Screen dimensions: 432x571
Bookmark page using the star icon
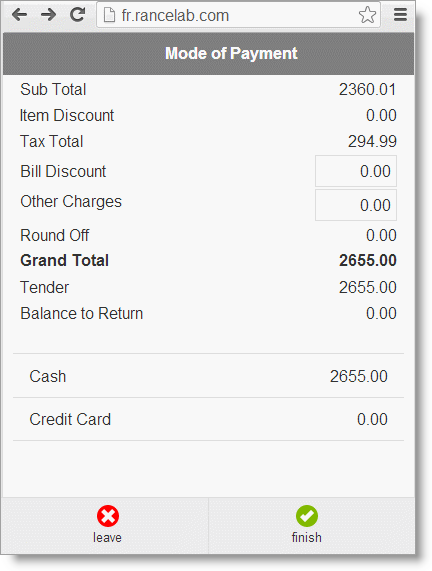pyautogui.click(x=367, y=15)
